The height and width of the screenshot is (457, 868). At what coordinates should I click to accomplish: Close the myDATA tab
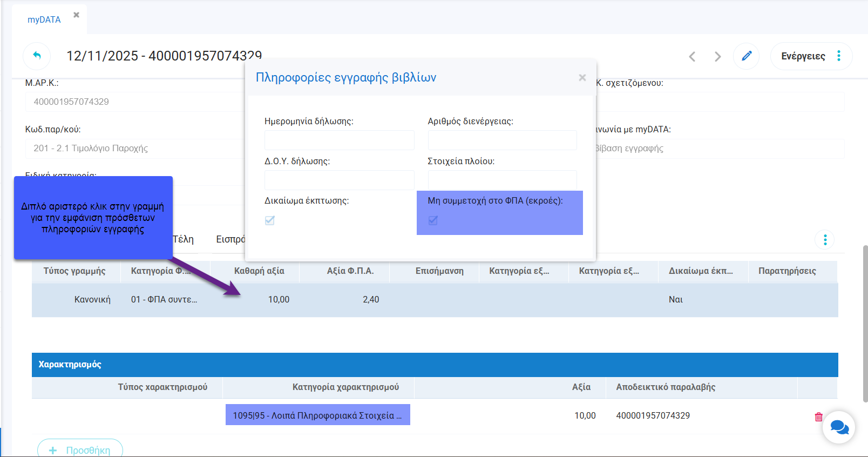coord(76,15)
